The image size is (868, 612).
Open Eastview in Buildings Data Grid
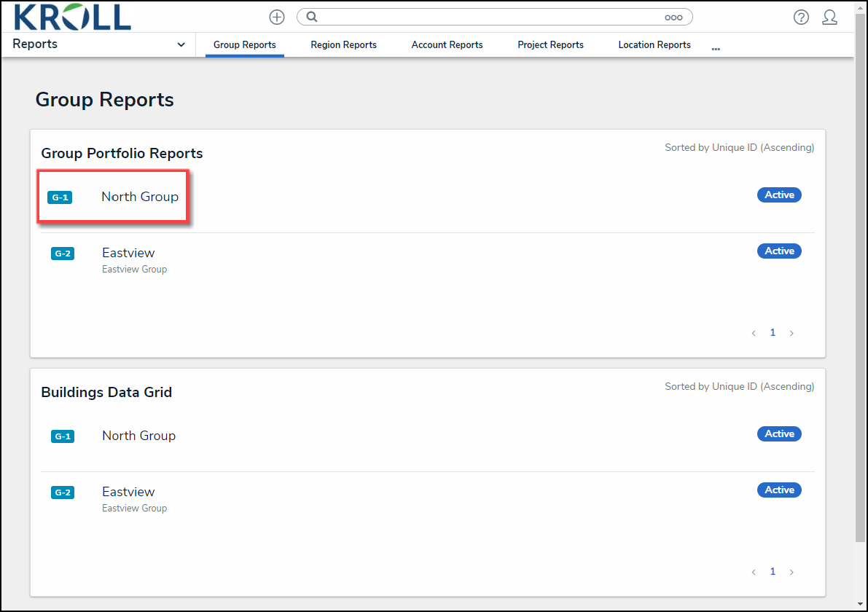pos(128,492)
